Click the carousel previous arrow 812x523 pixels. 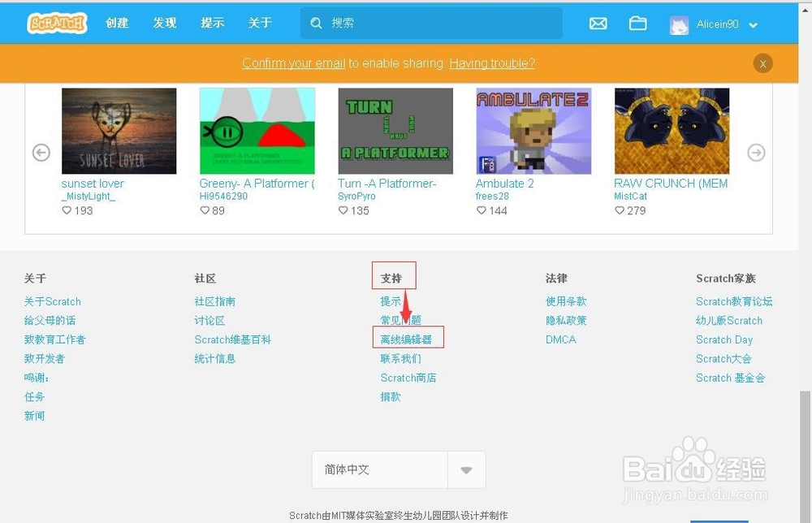[x=41, y=153]
